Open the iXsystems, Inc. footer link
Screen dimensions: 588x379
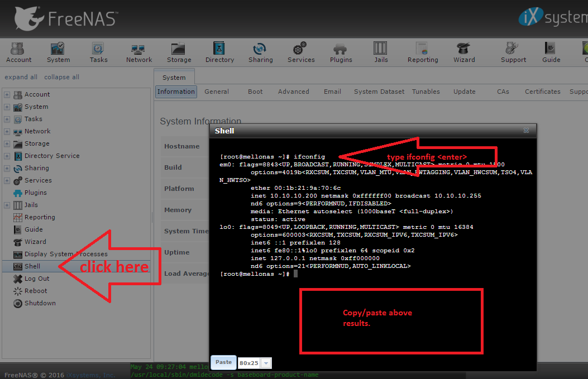[x=91, y=375]
